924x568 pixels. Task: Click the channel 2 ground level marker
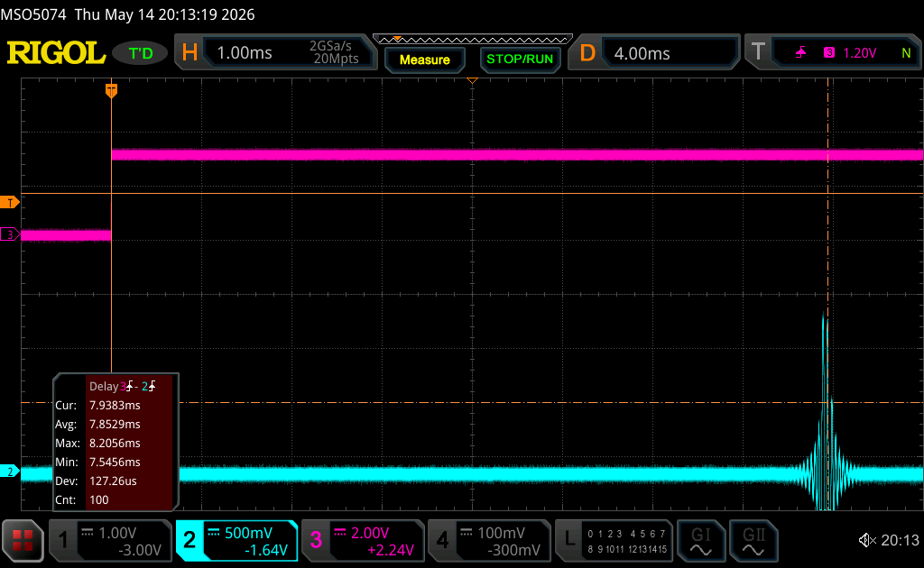(x=9, y=471)
